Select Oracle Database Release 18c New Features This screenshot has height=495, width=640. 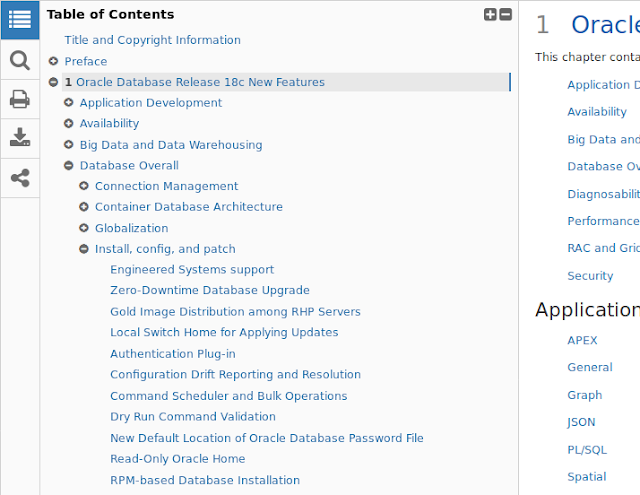[200, 82]
